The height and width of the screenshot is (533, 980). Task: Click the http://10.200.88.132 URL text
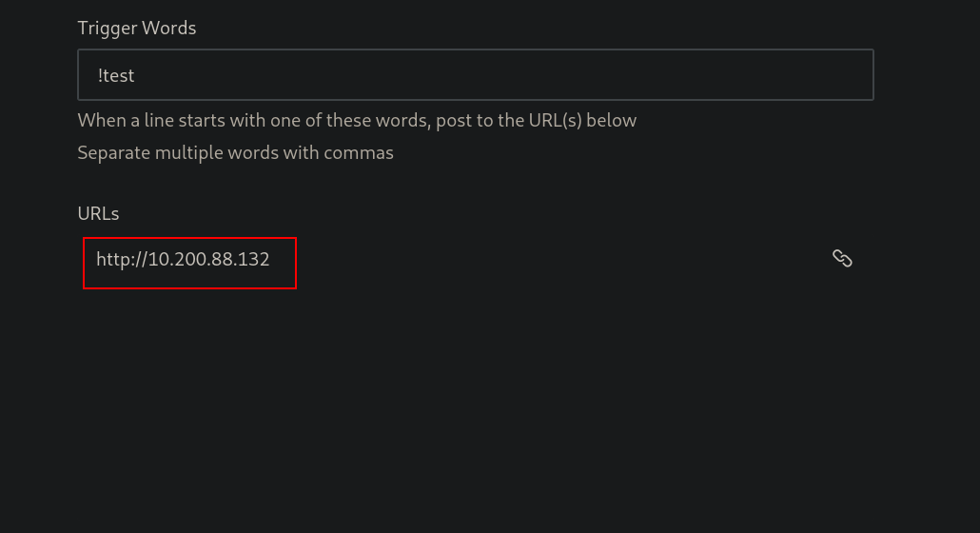pyautogui.click(x=183, y=259)
